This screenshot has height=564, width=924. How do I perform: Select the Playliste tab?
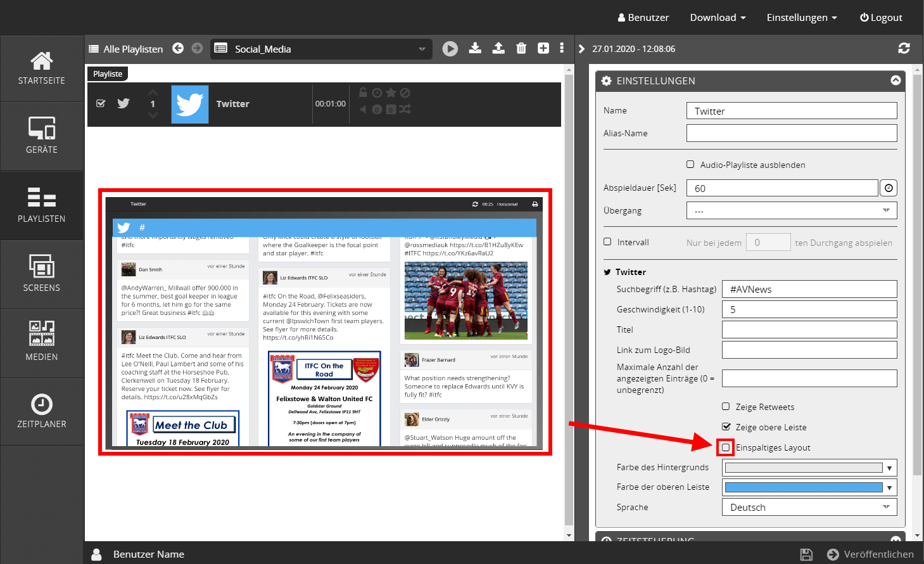point(108,74)
